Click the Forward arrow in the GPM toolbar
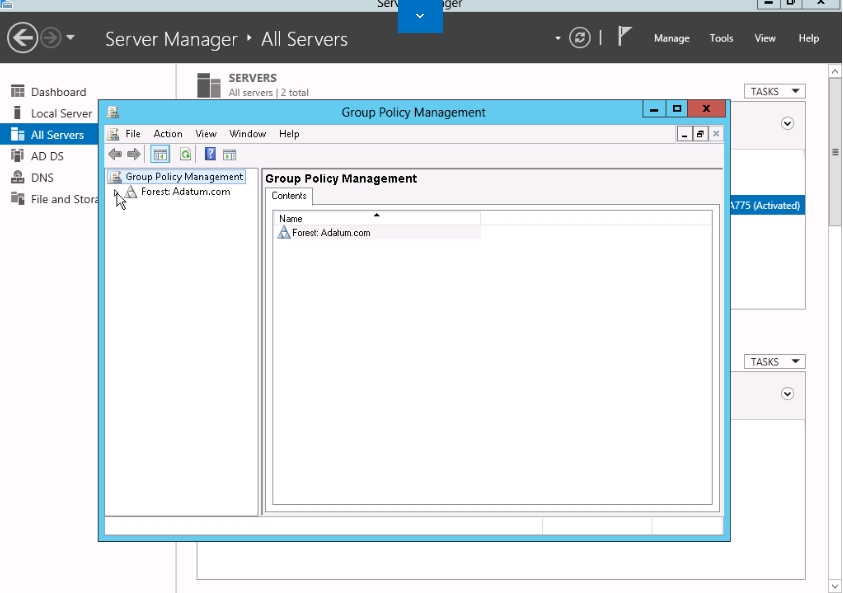The width and height of the screenshot is (843, 593). [134, 155]
